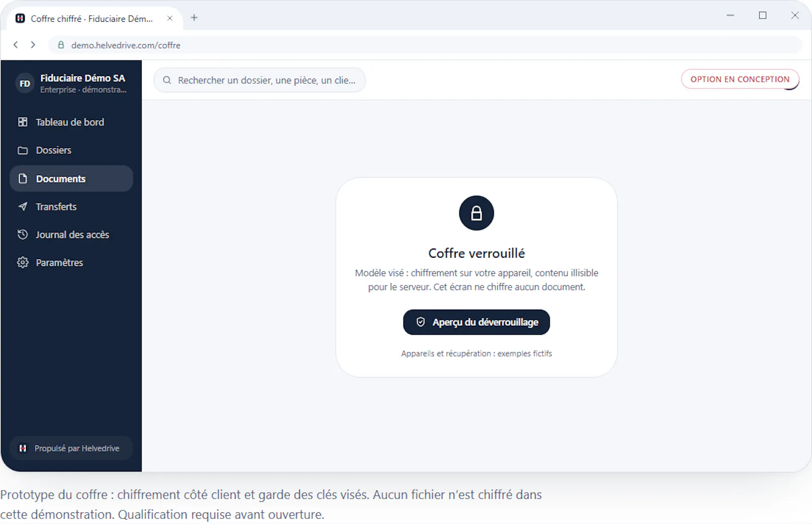Screen dimensions: 812x524
Task: Click the search magnifier icon
Action: point(167,80)
